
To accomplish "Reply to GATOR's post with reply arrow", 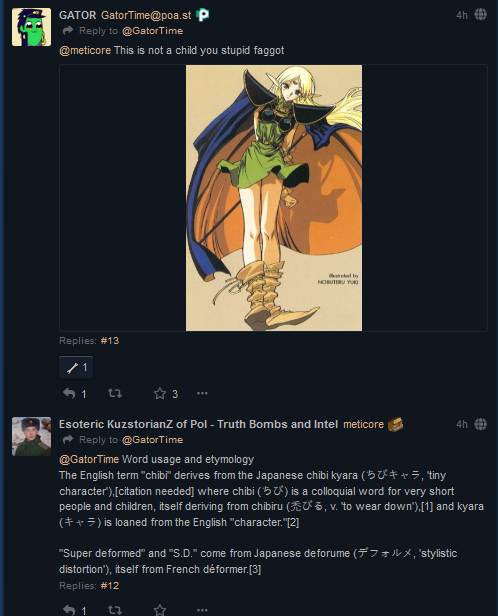I will (69, 393).
